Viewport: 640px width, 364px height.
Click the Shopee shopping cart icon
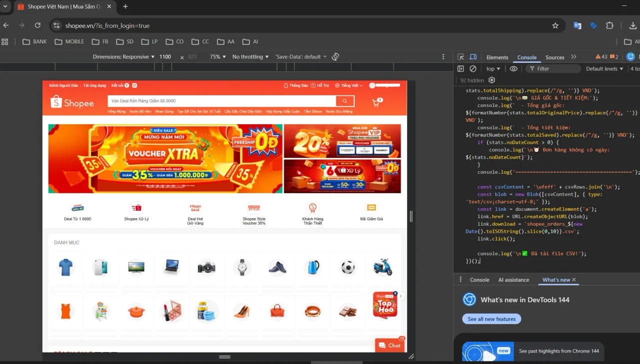(375, 101)
